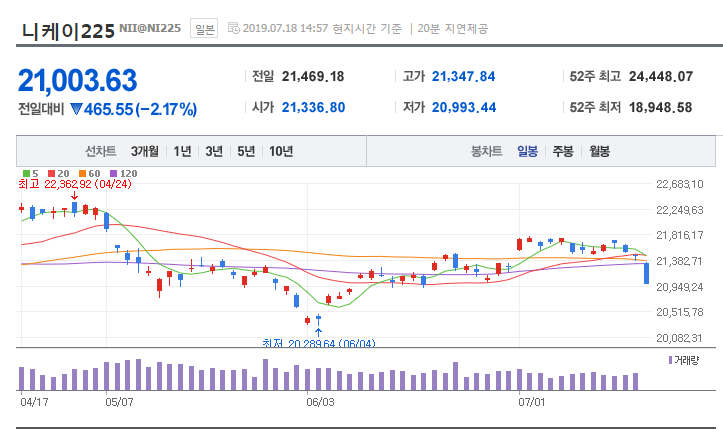The height and width of the screenshot is (436, 723).
Task: Switch to the 5년 line chart
Action: point(246,151)
